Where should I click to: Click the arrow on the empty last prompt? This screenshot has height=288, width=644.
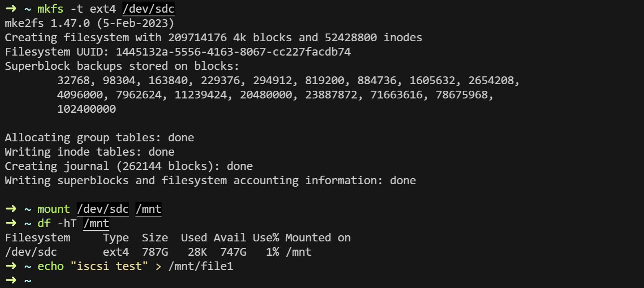11,280
